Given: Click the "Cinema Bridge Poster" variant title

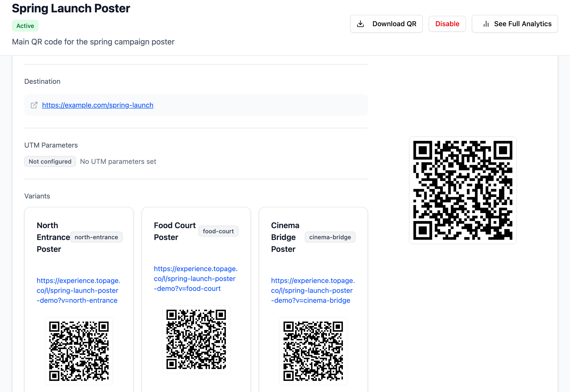Looking at the screenshot, I should coord(285,237).
